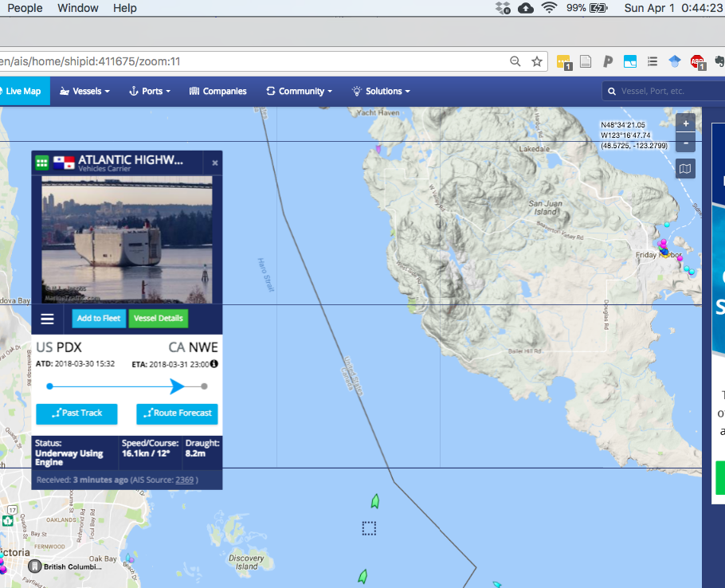Click the '16.1kn / 12°' speed value
The height and width of the screenshot is (588, 725).
[146, 453]
